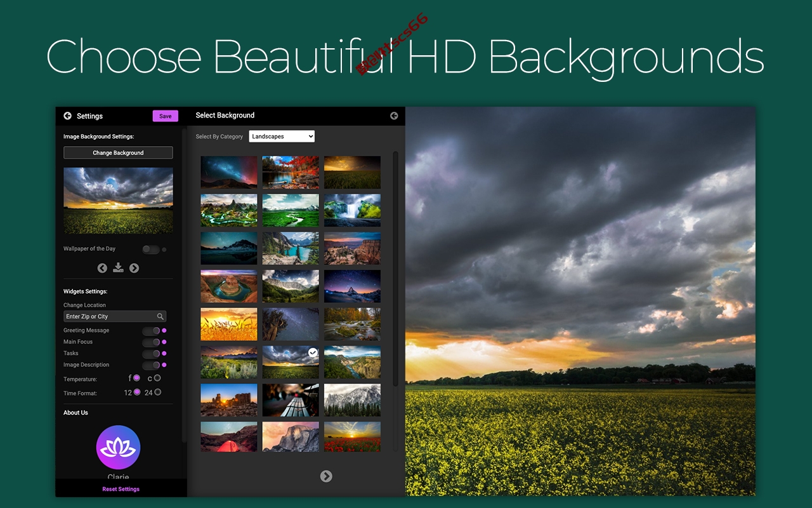Screen dimensions: 812x508
Task: Load the next page of backgrounds
Action: (x=326, y=476)
